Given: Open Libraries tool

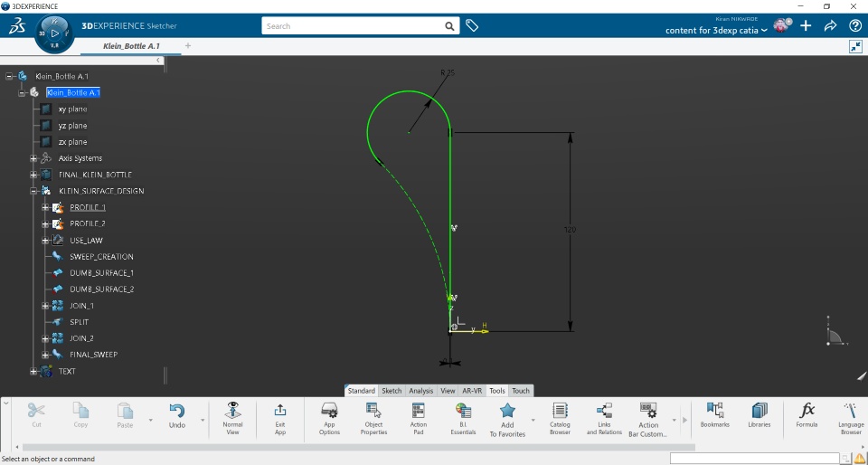Looking at the screenshot, I should point(759,415).
